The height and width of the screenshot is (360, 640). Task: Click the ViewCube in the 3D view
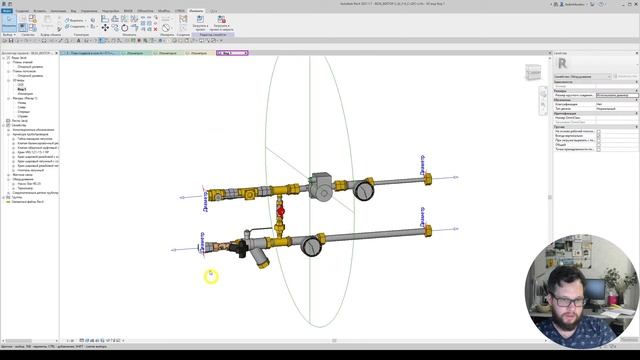[x=533, y=73]
